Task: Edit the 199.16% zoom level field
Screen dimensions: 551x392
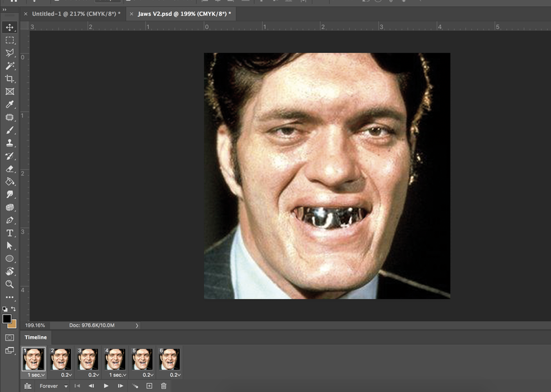Action: pyautogui.click(x=35, y=325)
